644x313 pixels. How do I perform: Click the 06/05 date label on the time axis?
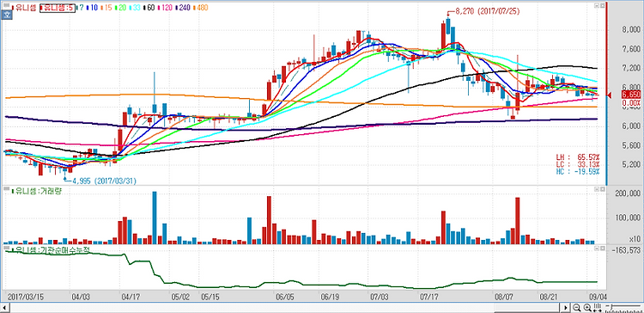click(285, 297)
